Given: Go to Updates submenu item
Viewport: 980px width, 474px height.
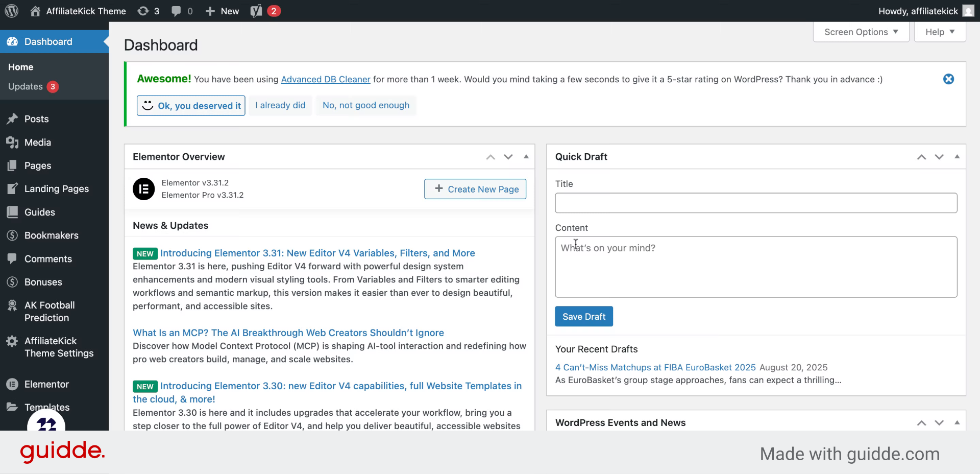Looking at the screenshot, I should click(x=26, y=87).
